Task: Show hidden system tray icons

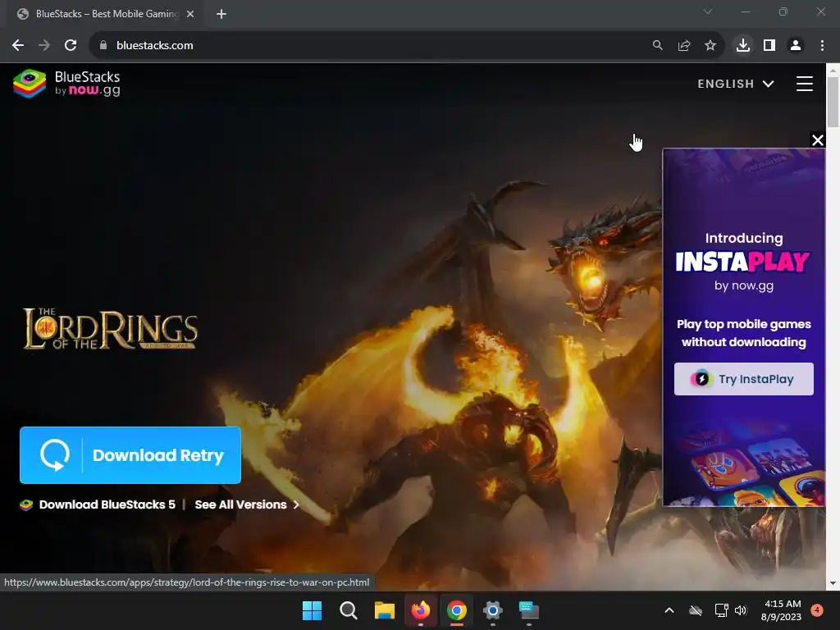Action: pyautogui.click(x=669, y=610)
